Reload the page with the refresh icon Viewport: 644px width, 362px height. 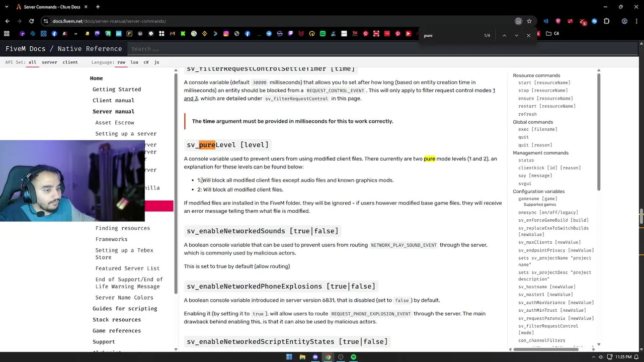[x=31, y=21]
